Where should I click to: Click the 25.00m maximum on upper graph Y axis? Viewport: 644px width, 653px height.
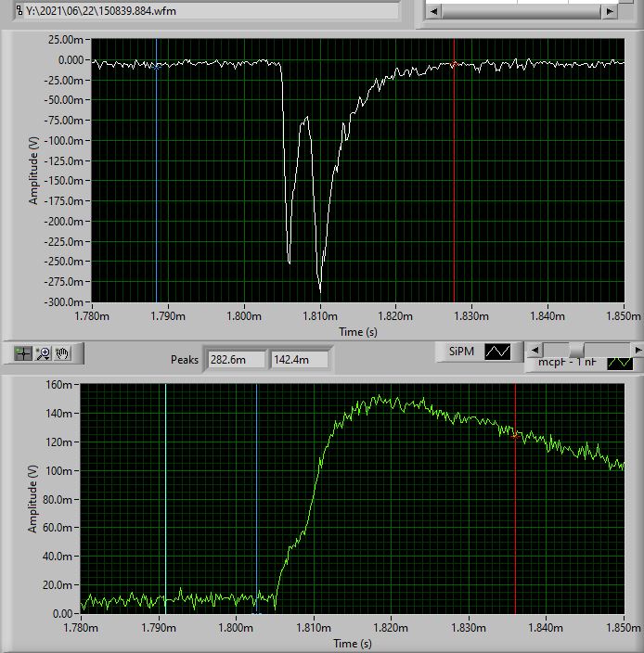[x=66, y=40]
